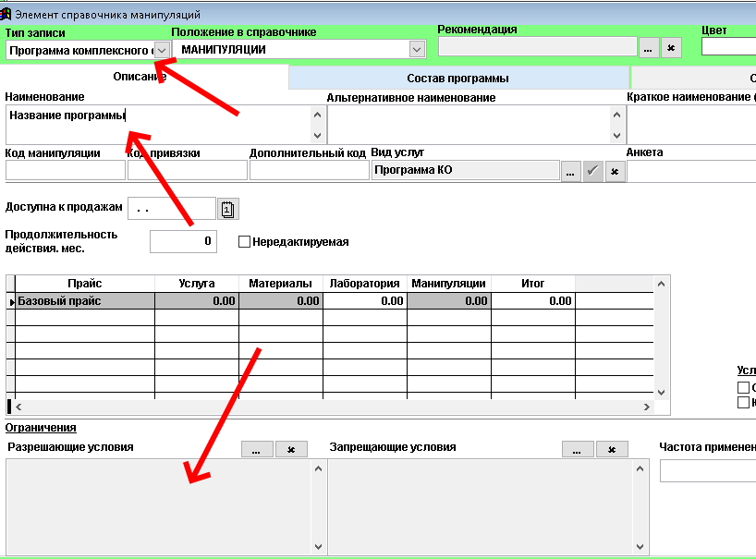The height and width of the screenshot is (559, 756).
Task: Select the Базовый прайс row in the table
Action: (x=83, y=300)
